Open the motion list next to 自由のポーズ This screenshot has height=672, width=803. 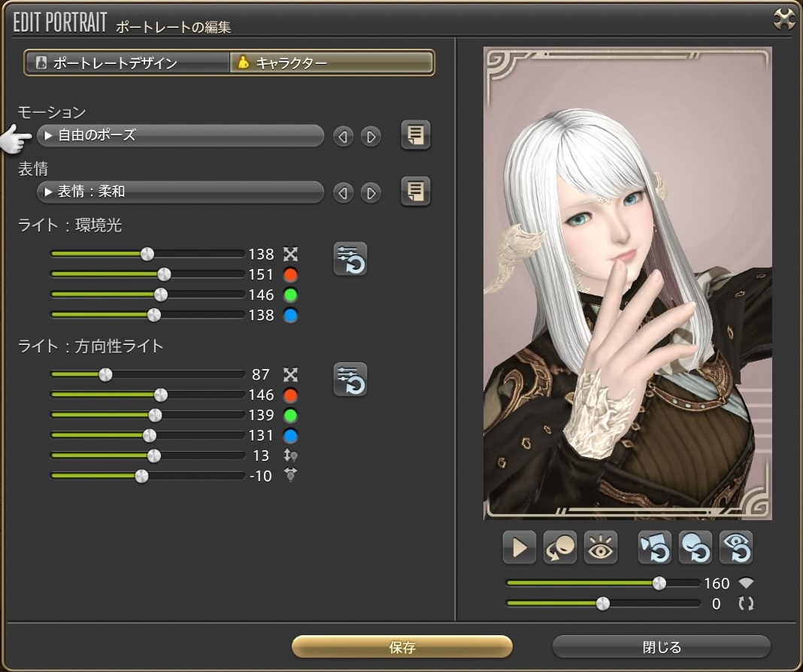pos(415,136)
